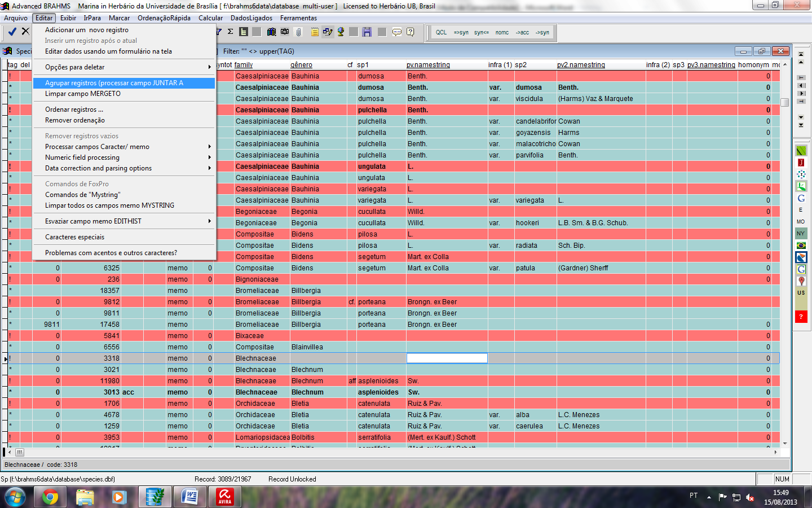
Task: Click the speech bubble comment icon
Action: 397,32
